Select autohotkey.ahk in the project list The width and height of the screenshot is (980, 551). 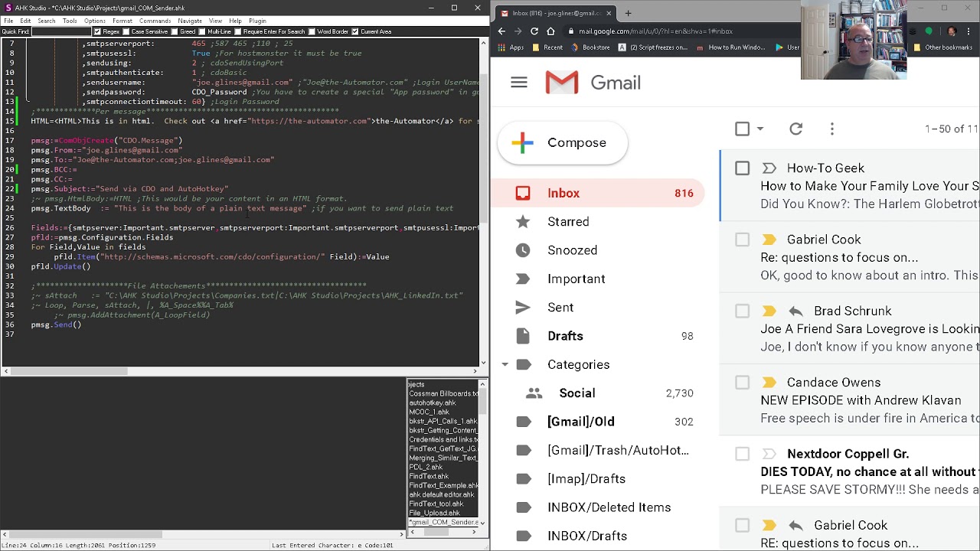pyautogui.click(x=432, y=403)
